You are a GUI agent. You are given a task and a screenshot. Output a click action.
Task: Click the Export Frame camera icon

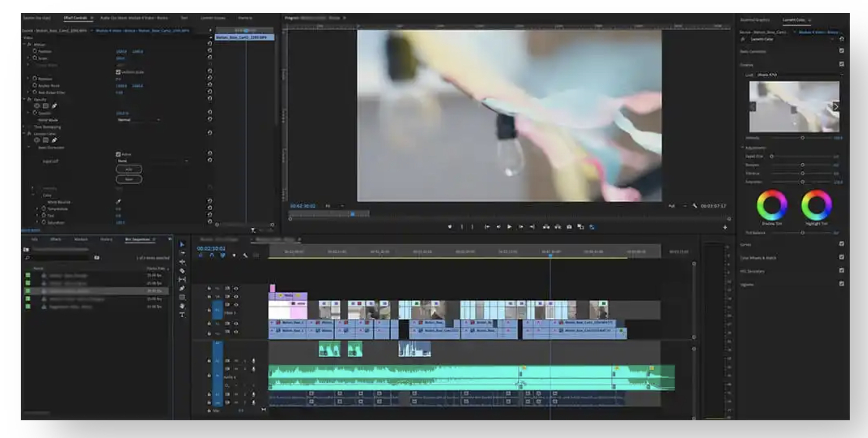tap(569, 227)
